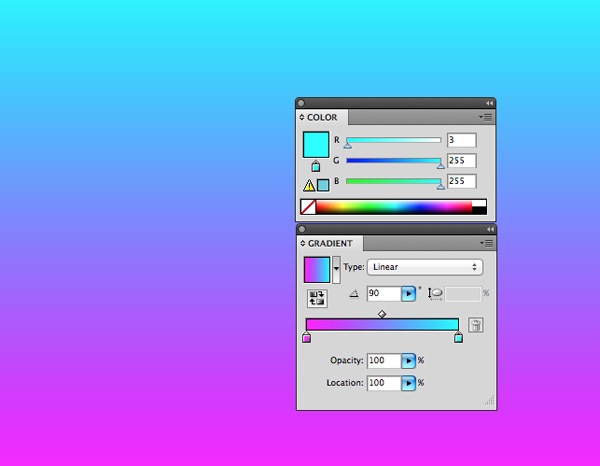Close the Color panel using round button
The height and width of the screenshot is (466, 600).
[301, 103]
